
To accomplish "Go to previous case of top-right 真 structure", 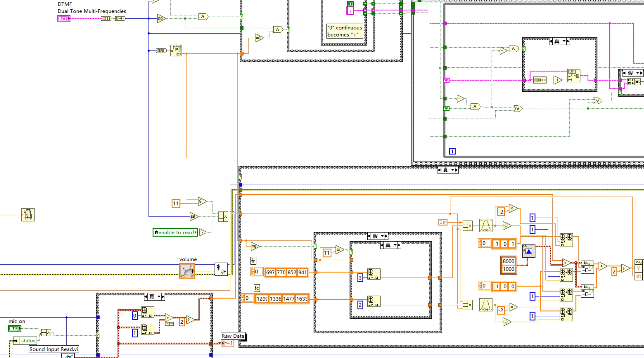I will click(x=551, y=41).
